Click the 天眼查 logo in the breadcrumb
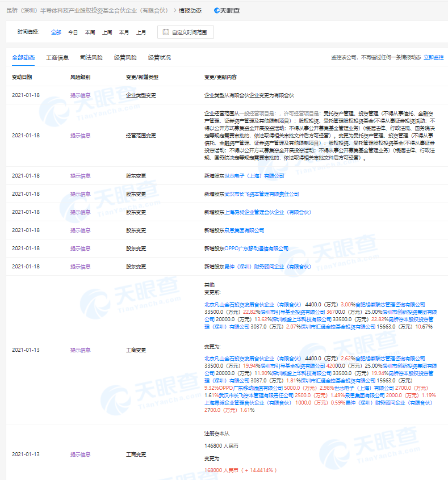The image size is (448, 480). (227, 11)
